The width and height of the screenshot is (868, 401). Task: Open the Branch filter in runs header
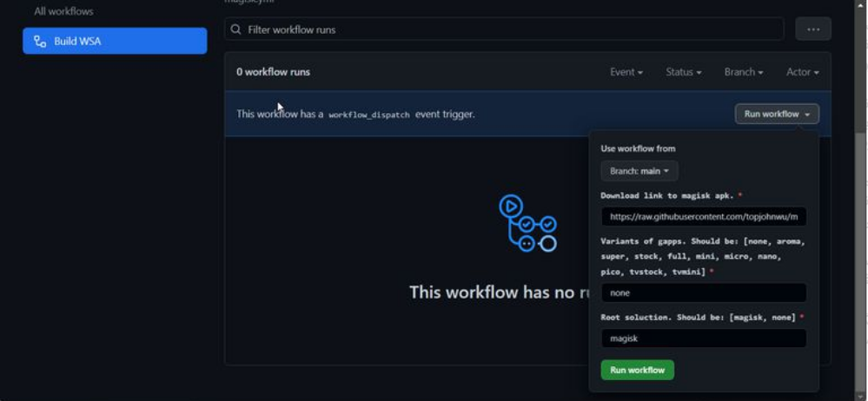tap(743, 72)
